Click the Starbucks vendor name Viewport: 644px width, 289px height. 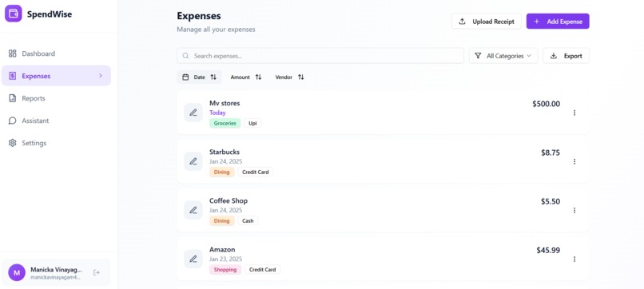point(225,152)
